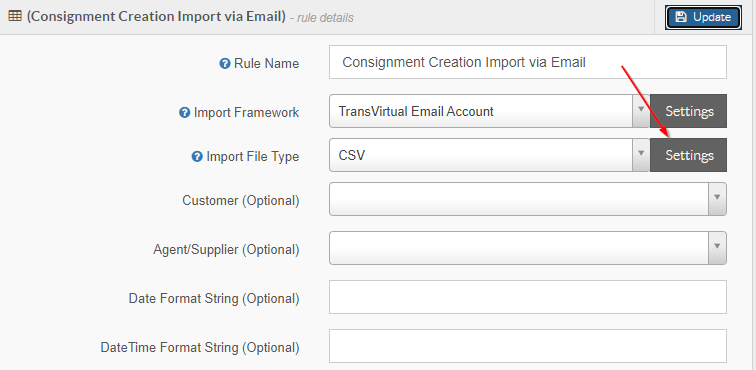This screenshot has width=756, height=370.
Task: Open the Agent/Supplier (Optional) dropdown arrow
Action: tap(717, 248)
